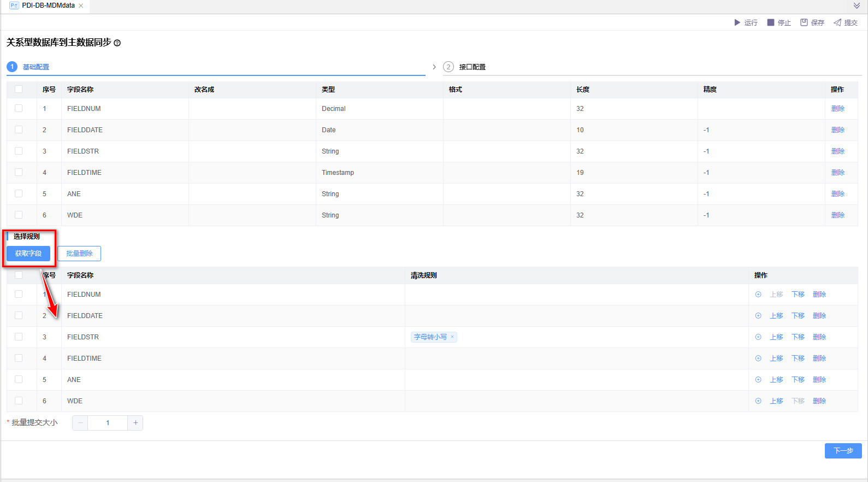The height and width of the screenshot is (482, 868).
Task: Click the stop (停止) toolbar button
Action: [x=779, y=22]
